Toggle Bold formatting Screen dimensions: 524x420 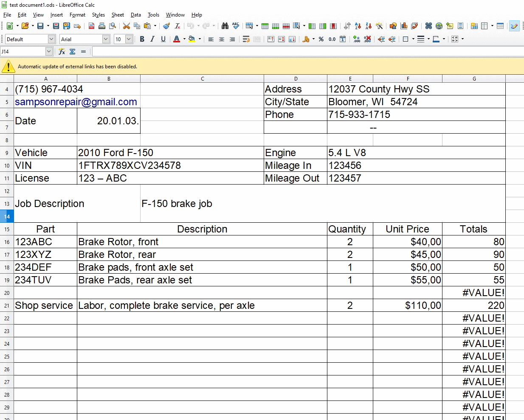(142, 39)
